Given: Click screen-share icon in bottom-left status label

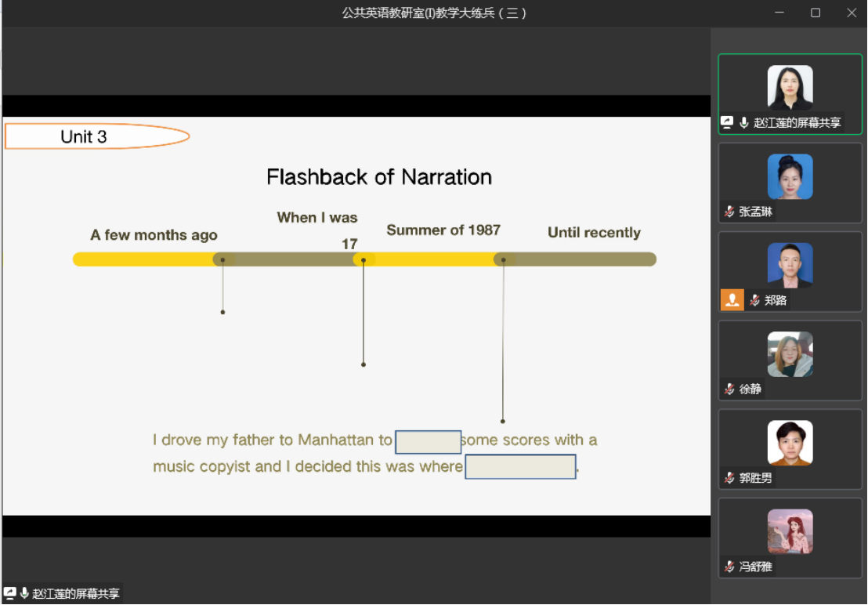Looking at the screenshot, I should [x=10, y=593].
